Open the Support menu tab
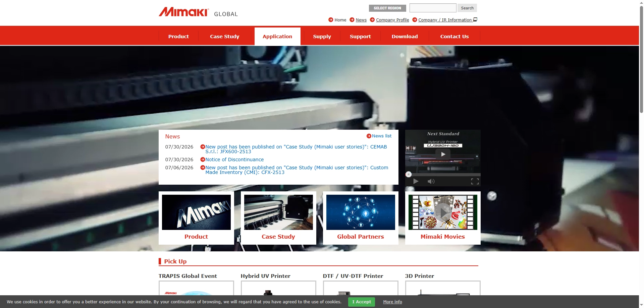This screenshot has height=308, width=644. [360, 37]
